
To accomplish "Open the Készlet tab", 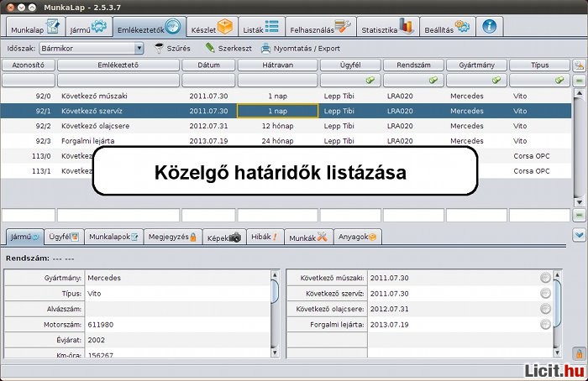I will (212, 27).
